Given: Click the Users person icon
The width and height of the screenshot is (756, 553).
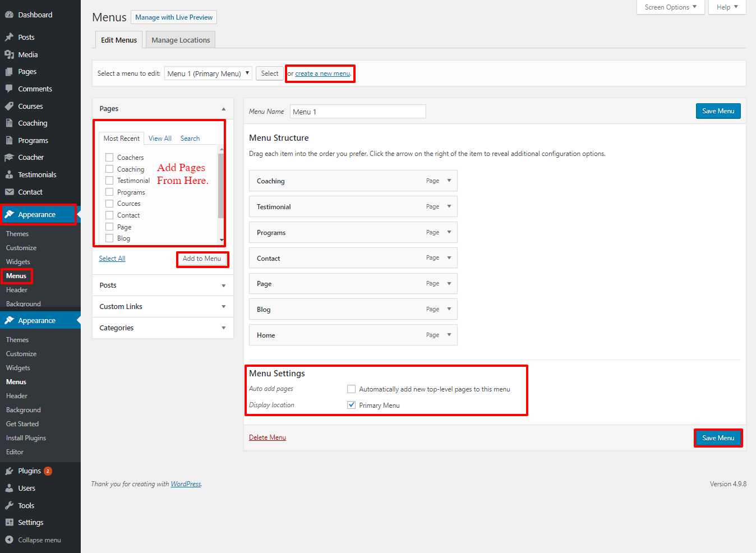Looking at the screenshot, I should point(9,488).
